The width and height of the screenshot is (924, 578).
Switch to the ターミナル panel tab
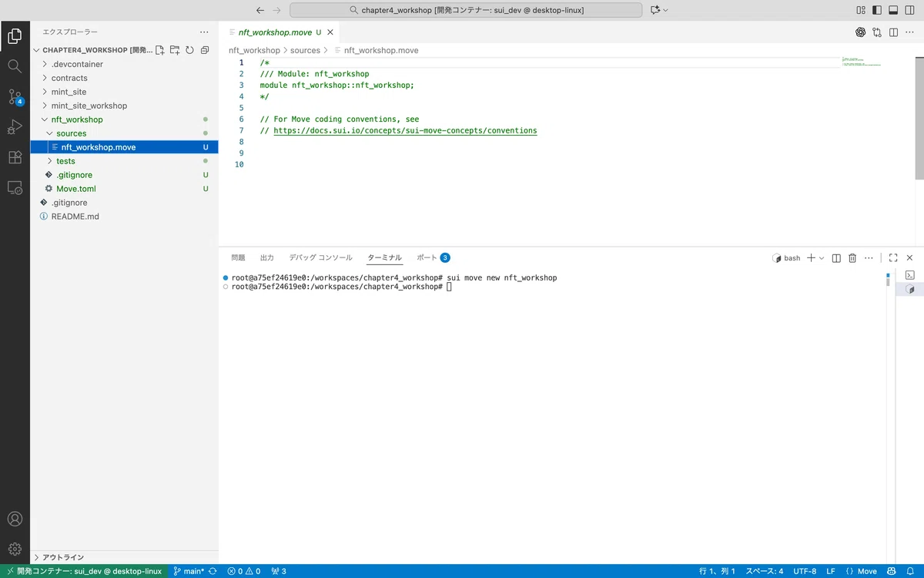(384, 258)
